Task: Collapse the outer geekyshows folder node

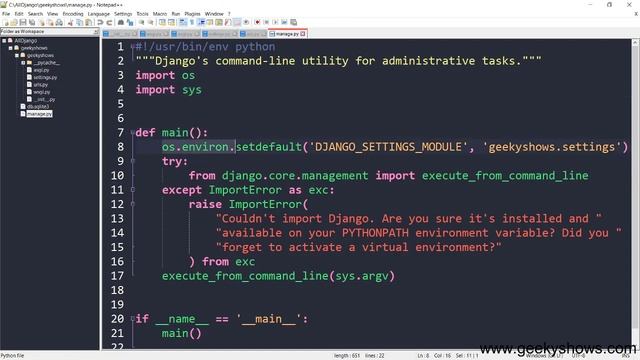Action: [11, 48]
